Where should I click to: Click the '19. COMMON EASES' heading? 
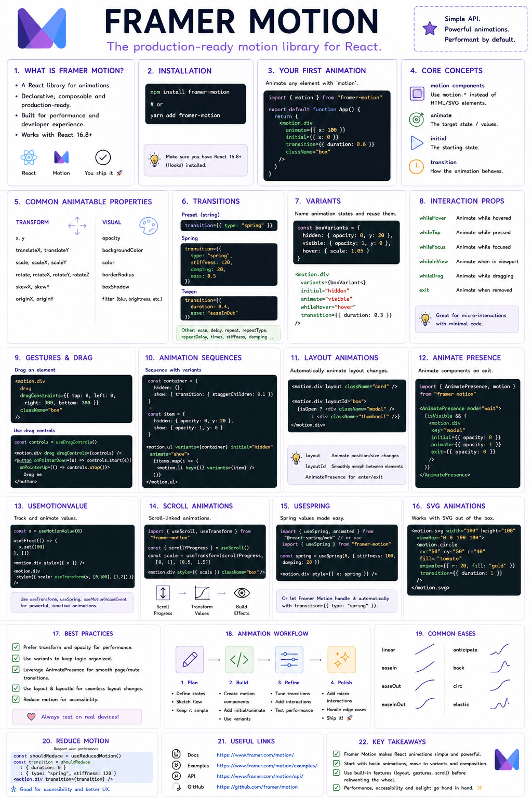pos(446,634)
